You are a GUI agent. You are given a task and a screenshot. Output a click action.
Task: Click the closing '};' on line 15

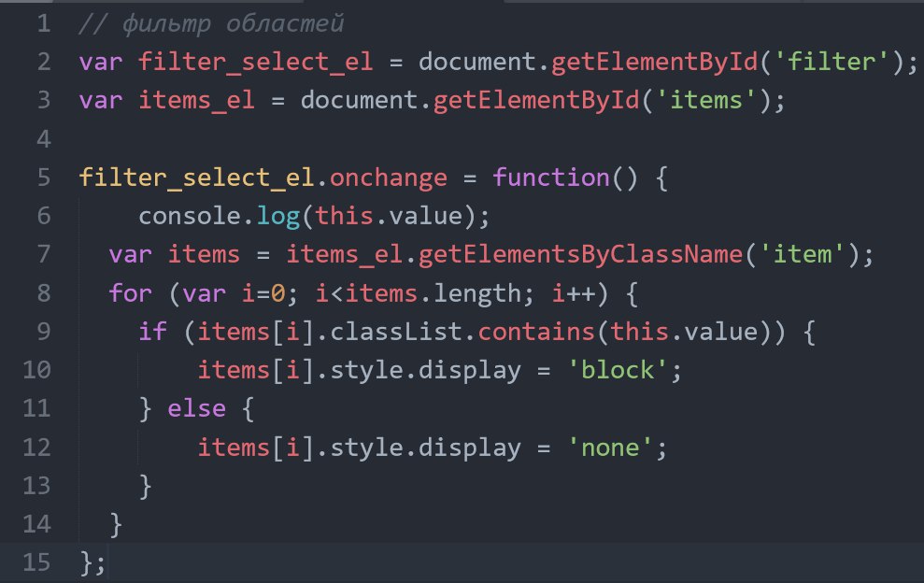pos(93,563)
